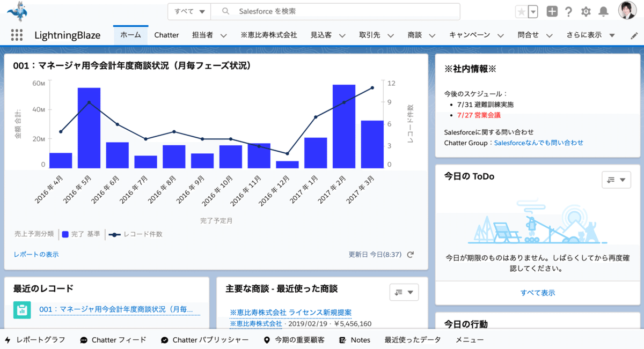This screenshot has width=644, height=349.
Task: Refresh the dashboard chart with reload icon
Action: 411,255
